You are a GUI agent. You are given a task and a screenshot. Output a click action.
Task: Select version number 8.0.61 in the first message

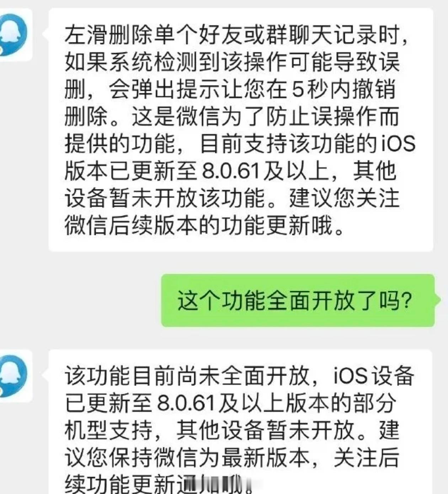pyautogui.click(x=230, y=171)
